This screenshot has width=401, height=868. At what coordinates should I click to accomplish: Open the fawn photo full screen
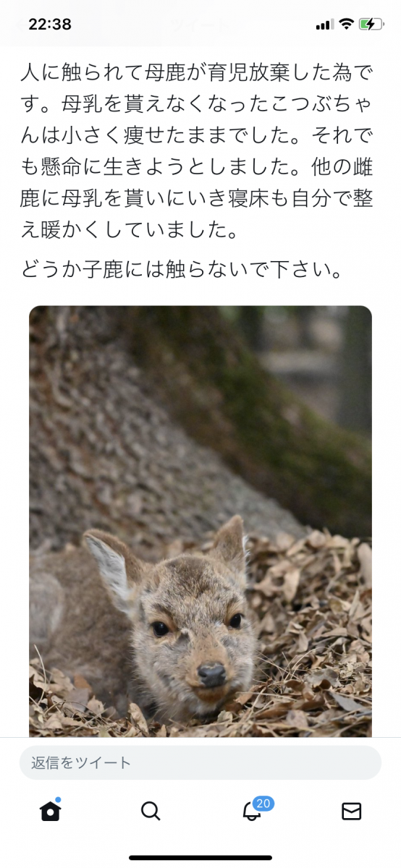click(x=200, y=521)
